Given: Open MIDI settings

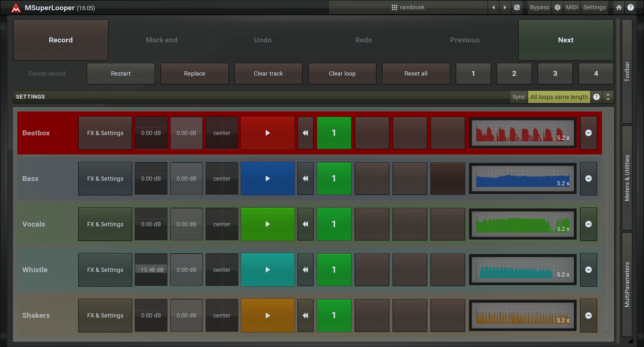Looking at the screenshot, I should [572, 7].
